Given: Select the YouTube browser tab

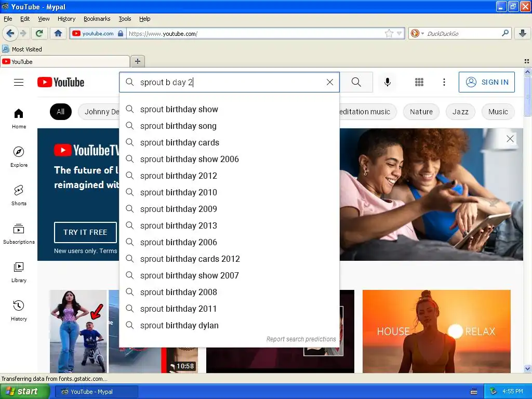Looking at the screenshot, I should click(x=65, y=61).
